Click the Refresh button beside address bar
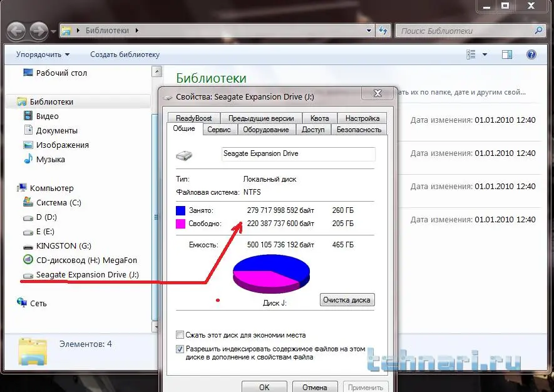This screenshot has width=554, height=392. point(383,31)
